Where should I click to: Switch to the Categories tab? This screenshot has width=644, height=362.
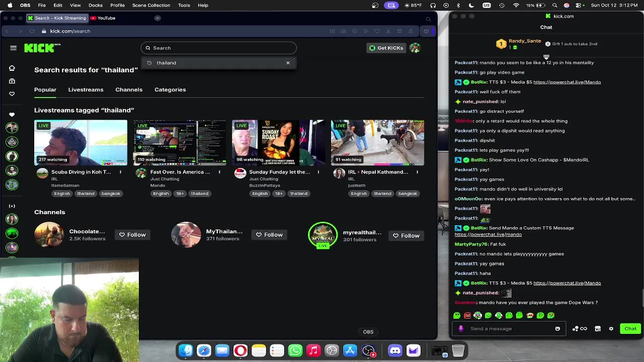pyautogui.click(x=170, y=89)
